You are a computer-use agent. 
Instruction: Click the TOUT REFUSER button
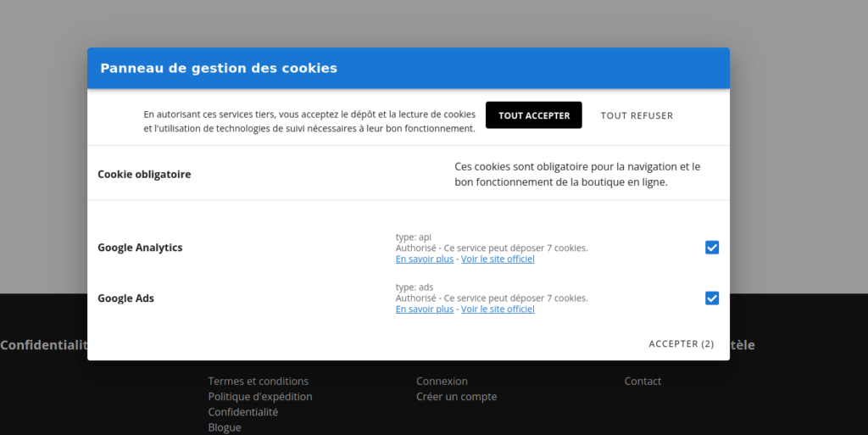tap(637, 115)
